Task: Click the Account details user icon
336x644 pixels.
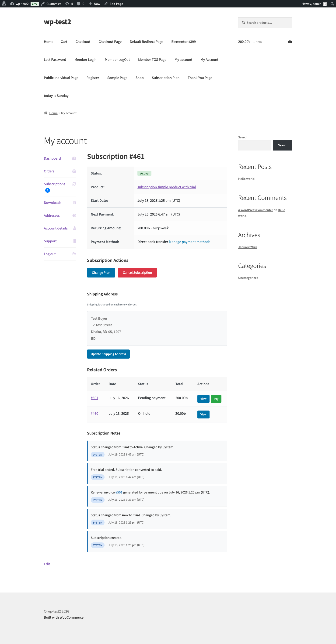Action: coord(75,228)
